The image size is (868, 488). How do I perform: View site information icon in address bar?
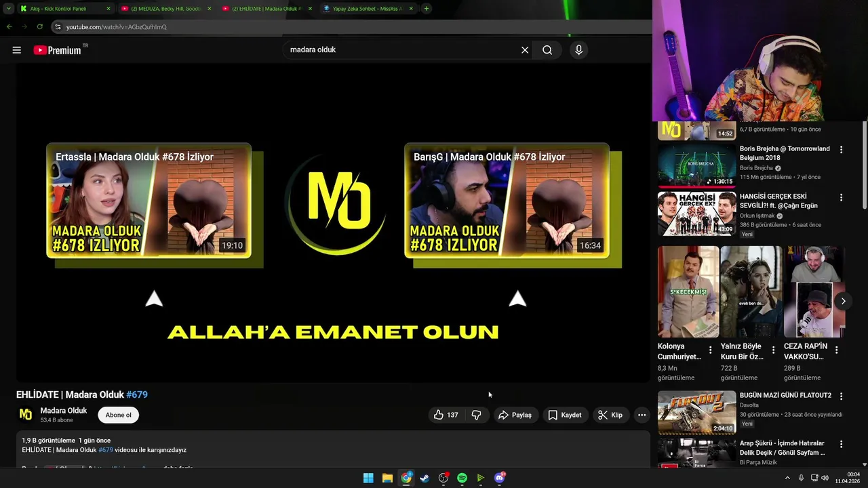(58, 27)
